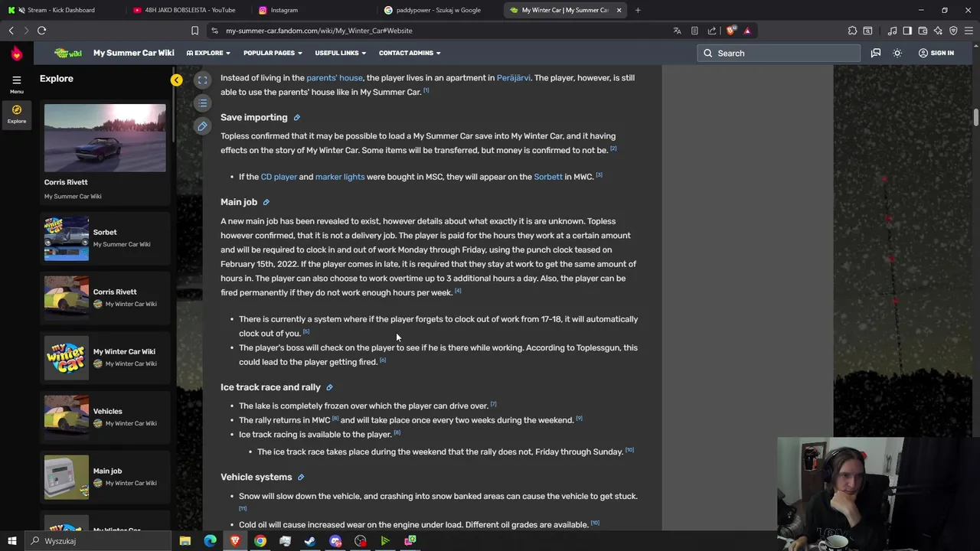Open the parents' house link
The width and height of the screenshot is (980, 551).
click(x=335, y=77)
